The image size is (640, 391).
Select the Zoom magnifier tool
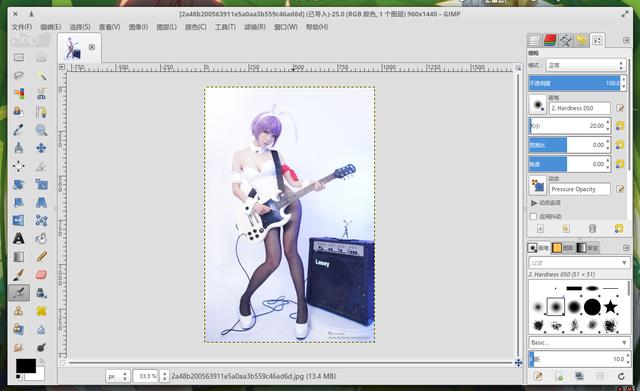41,130
